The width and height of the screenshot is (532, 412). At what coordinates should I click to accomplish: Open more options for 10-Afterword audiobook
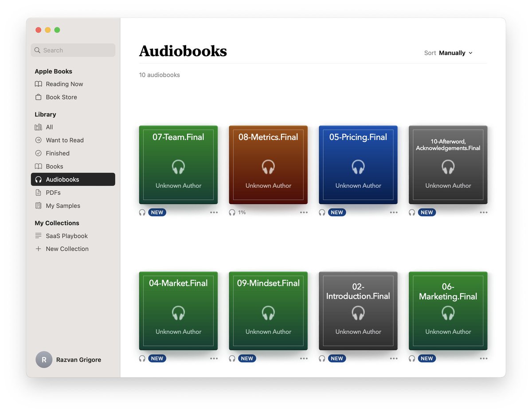484,212
